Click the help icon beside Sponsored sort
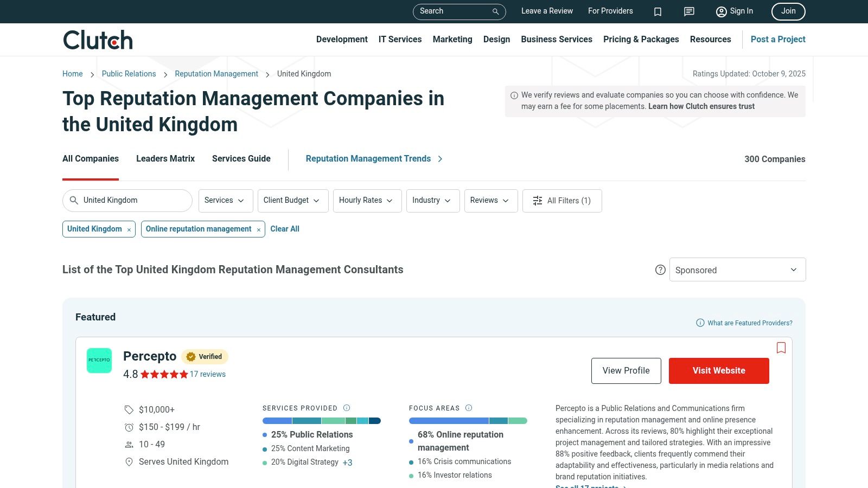The height and width of the screenshot is (488, 868). (660, 270)
